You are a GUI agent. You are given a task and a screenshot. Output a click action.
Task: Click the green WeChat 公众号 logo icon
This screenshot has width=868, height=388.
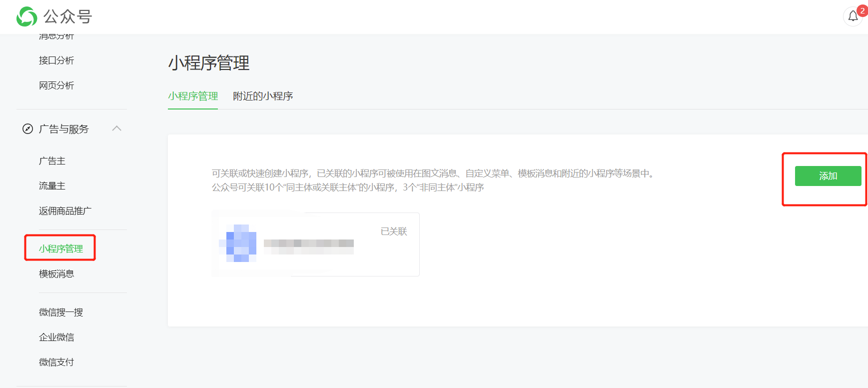(x=27, y=16)
